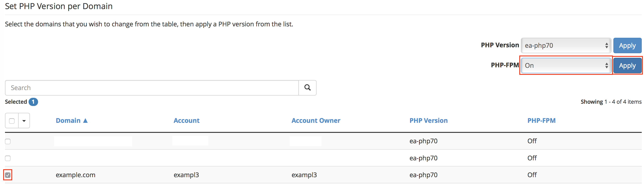Sort by PHP Version column header
The height and width of the screenshot is (184, 644).
[x=428, y=121]
